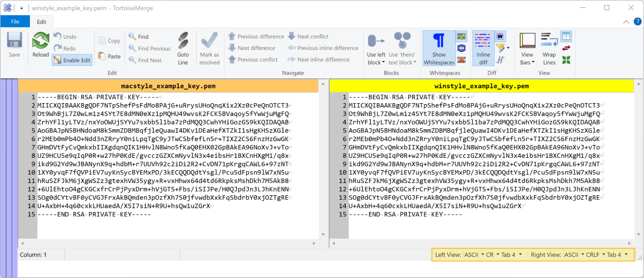Go to Next inline difference

319,60
